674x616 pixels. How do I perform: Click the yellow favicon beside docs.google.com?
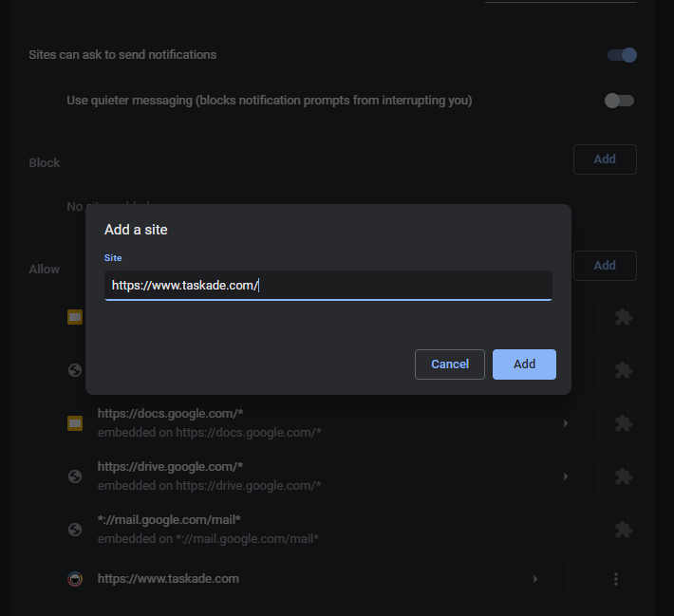(74, 423)
